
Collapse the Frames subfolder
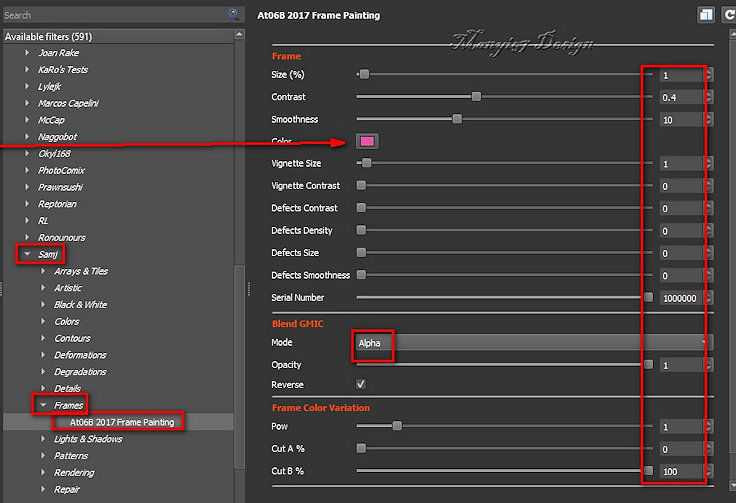pyautogui.click(x=43, y=405)
